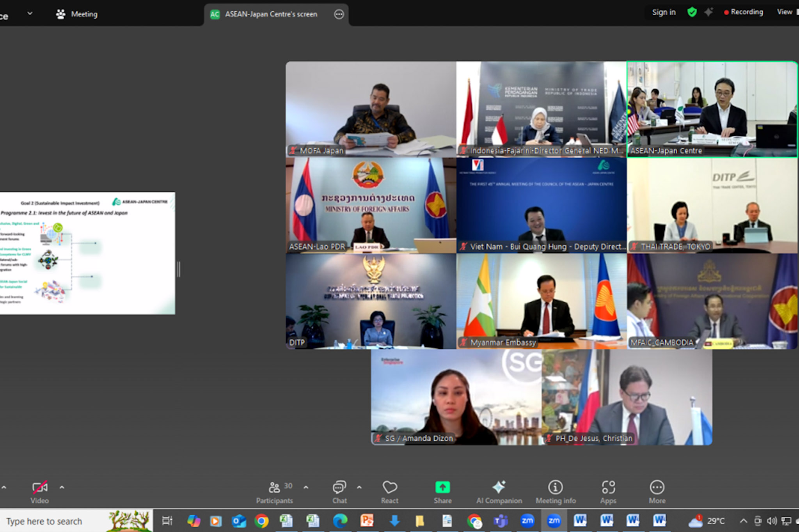
Task: Turn on the camera with Video button
Action: pos(40,492)
